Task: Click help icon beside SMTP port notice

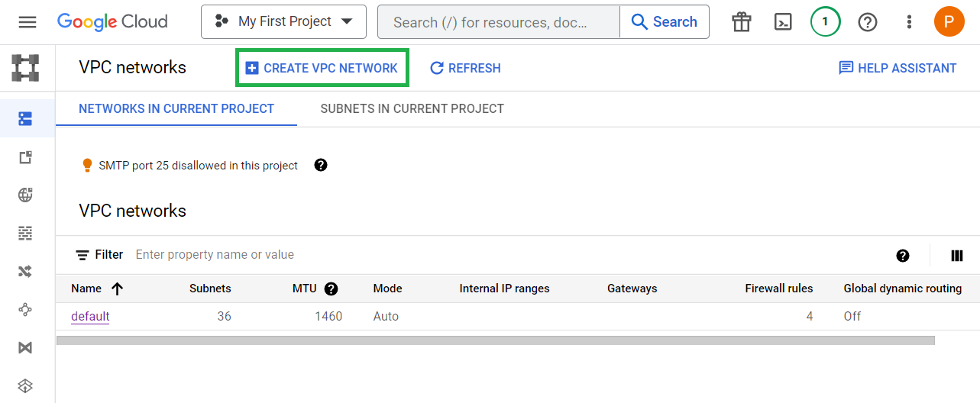Action: [321, 165]
